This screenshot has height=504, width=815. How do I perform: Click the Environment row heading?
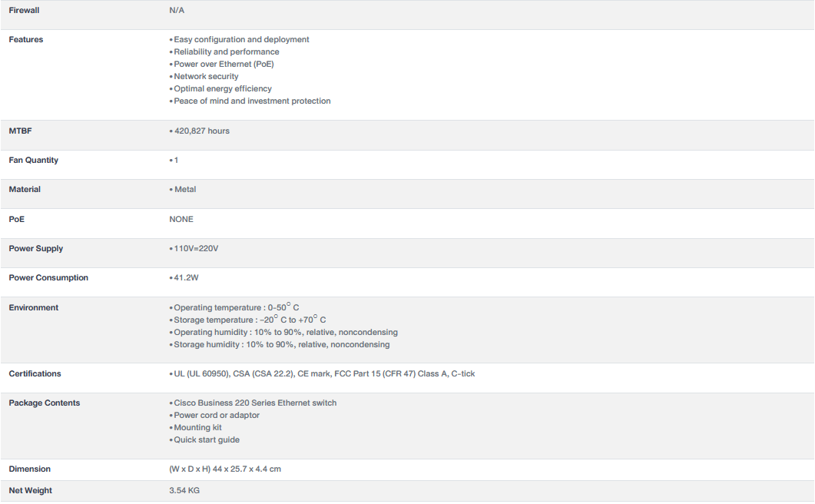34,307
